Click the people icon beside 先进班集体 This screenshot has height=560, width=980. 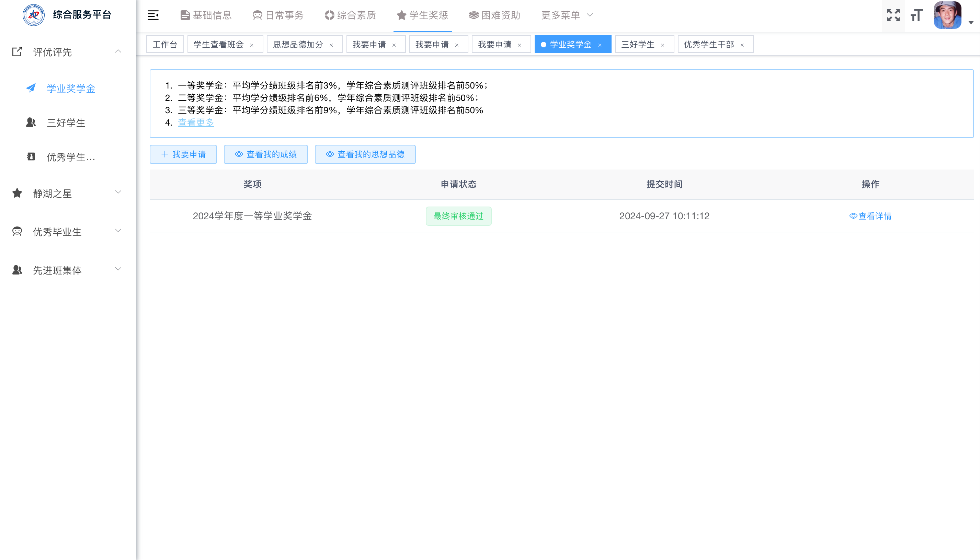17,270
